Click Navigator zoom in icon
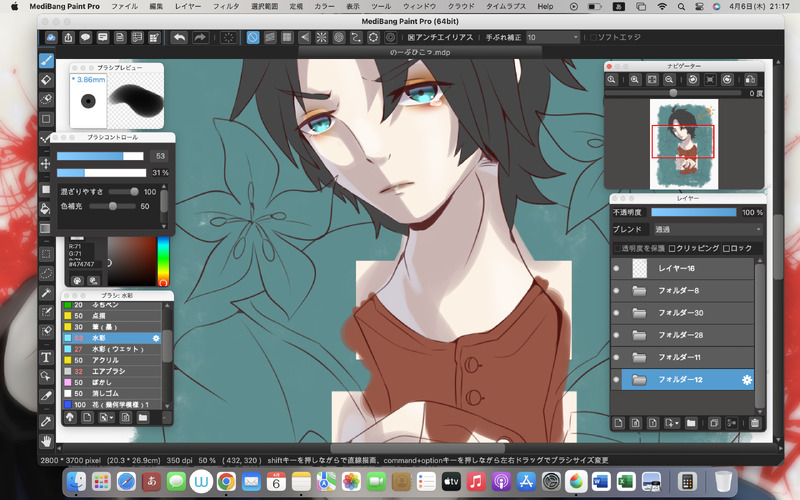The width and height of the screenshot is (800, 500). pyautogui.click(x=635, y=80)
